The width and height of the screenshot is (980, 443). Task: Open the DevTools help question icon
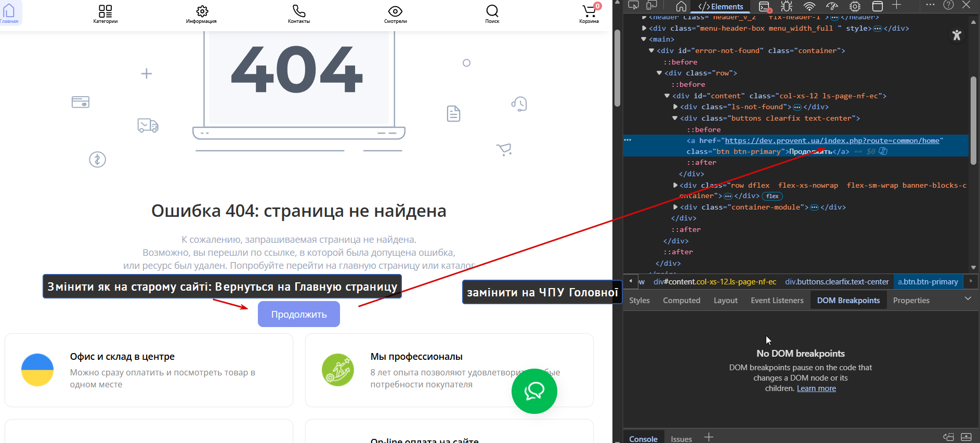pyautogui.click(x=949, y=5)
